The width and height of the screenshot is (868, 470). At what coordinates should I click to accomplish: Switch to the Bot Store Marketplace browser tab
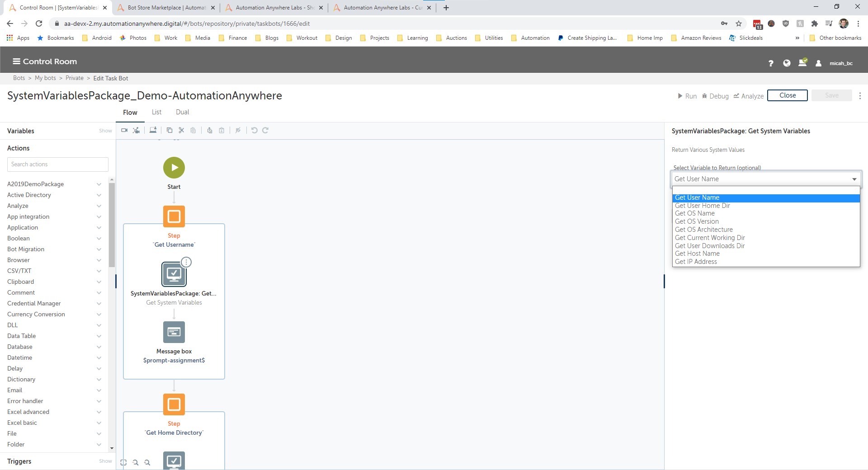point(166,8)
